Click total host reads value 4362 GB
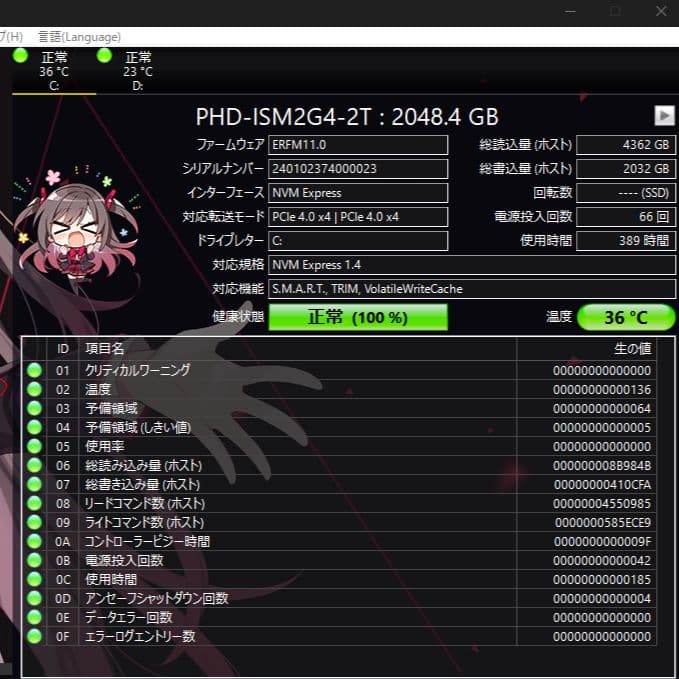 point(626,145)
